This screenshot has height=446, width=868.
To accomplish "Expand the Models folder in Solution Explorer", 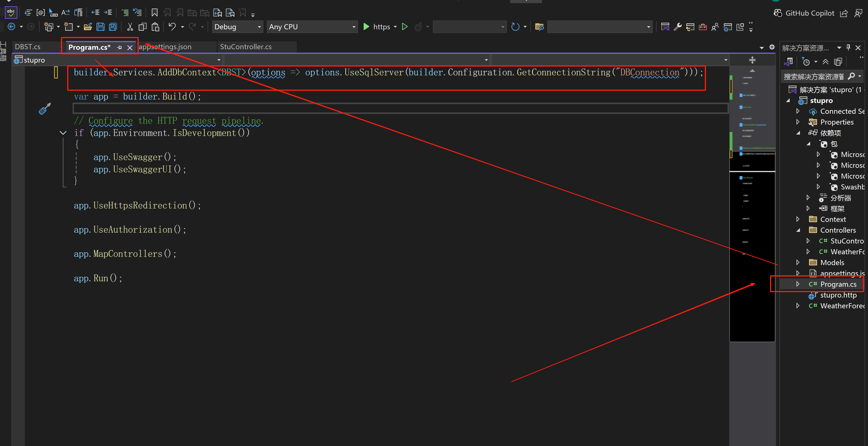I will 798,263.
